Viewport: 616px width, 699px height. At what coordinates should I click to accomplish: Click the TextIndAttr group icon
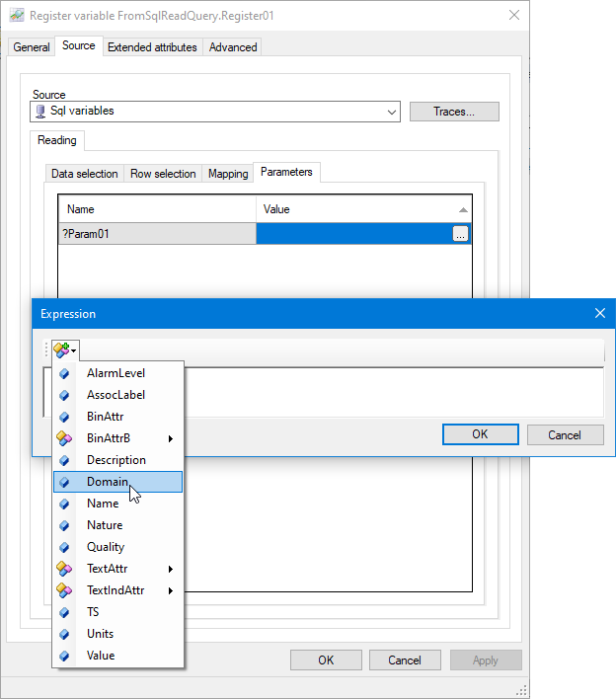(65, 590)
